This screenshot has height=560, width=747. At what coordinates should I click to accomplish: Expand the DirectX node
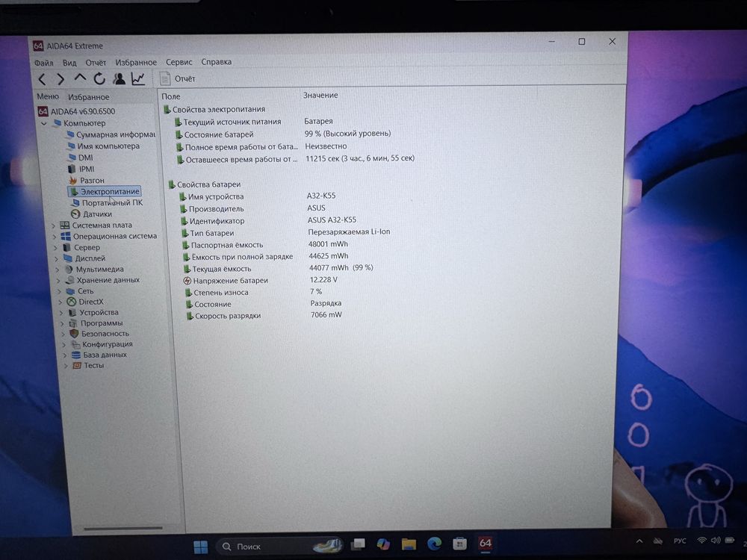click(61, 302)
